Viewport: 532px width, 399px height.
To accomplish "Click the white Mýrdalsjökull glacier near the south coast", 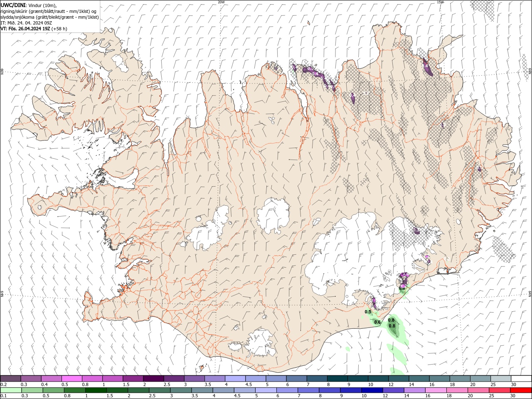I will [261, 343].
